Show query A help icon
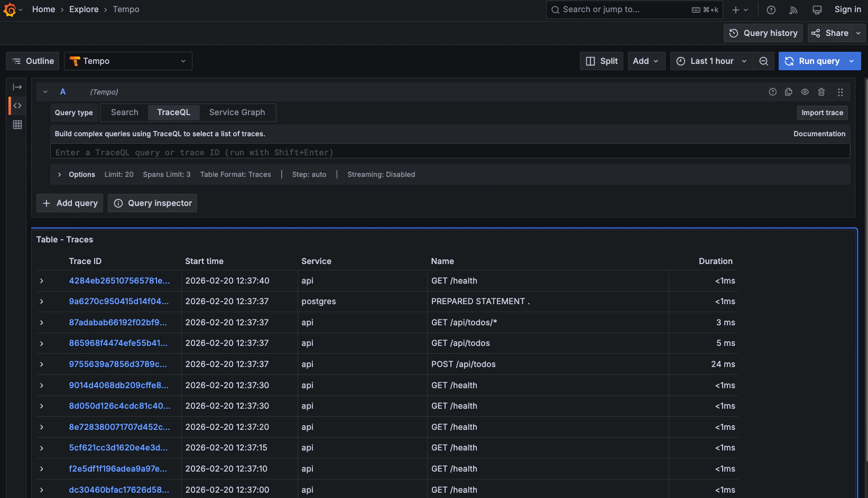 773,92
